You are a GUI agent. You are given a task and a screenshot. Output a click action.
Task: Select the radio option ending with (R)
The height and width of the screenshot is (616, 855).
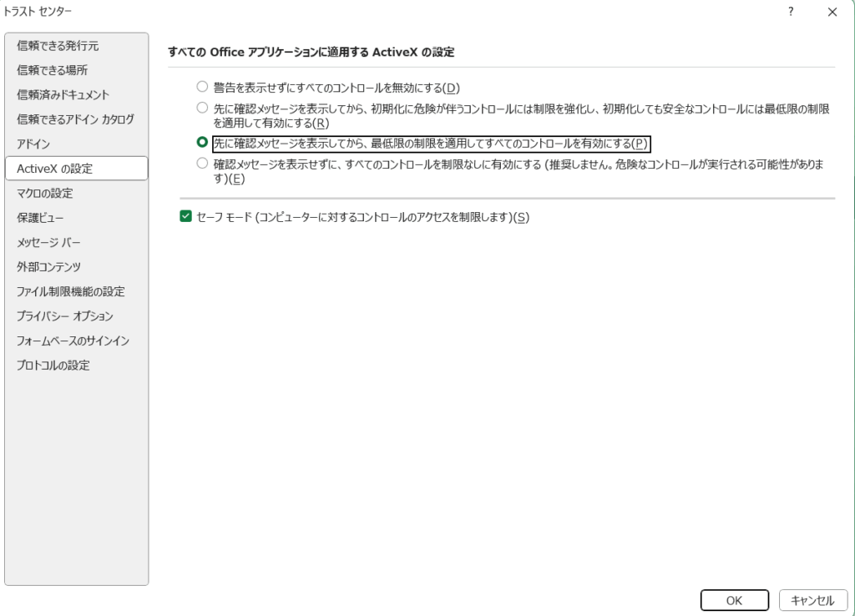201,108
